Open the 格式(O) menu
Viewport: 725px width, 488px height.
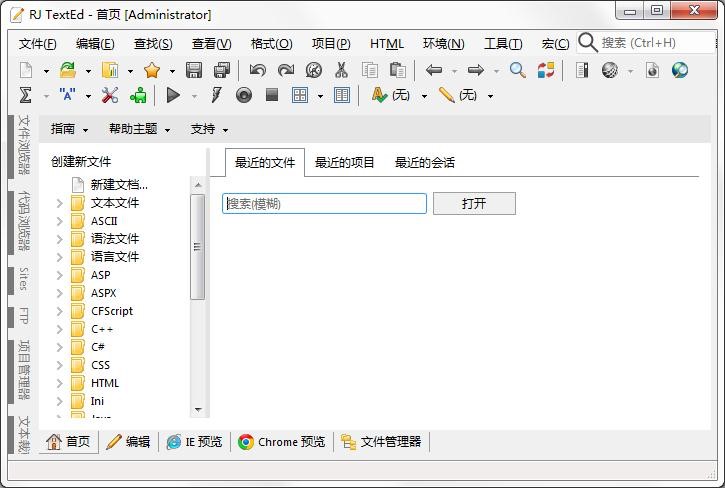(271, 44)
